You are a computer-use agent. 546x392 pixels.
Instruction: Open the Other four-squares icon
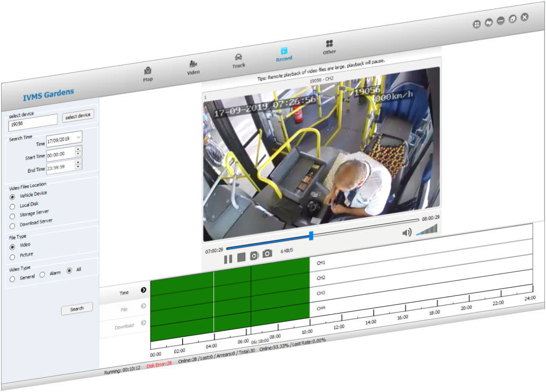[329, 43]
